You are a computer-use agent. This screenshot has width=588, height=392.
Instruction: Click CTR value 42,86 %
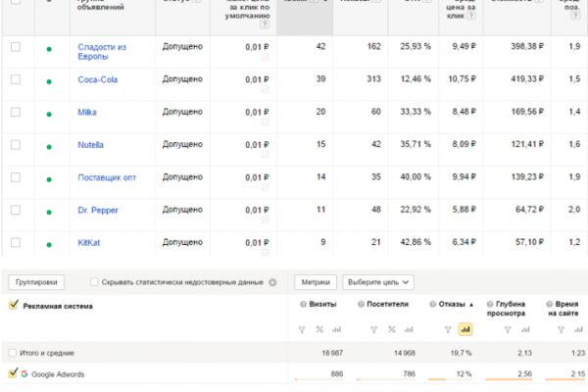[x=416, y=242]
